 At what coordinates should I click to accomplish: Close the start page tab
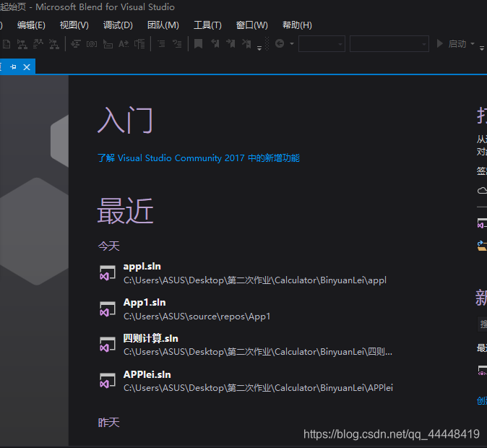[x=27, y=67]
